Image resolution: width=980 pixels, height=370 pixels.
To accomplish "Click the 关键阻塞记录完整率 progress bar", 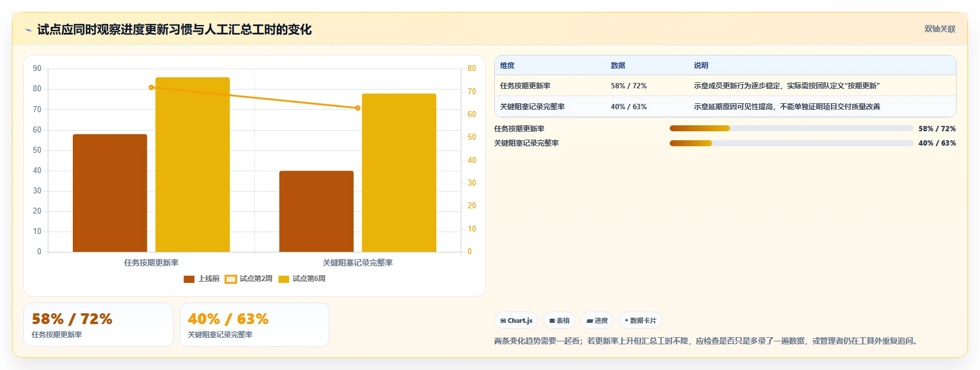I will point(791,143).
